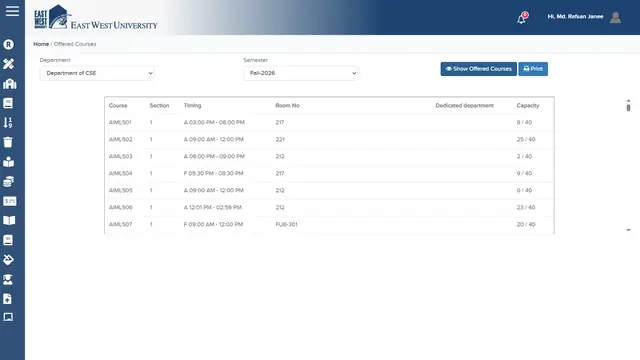Click the Room No column header
This screenshot has height=360, width=640.
pos(287,105)
